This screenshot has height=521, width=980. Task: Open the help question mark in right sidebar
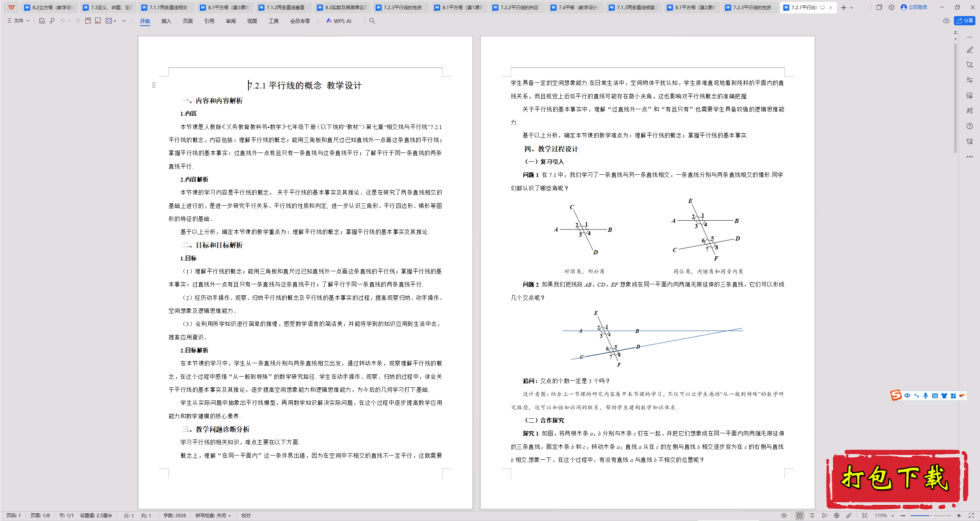point(970,126)
